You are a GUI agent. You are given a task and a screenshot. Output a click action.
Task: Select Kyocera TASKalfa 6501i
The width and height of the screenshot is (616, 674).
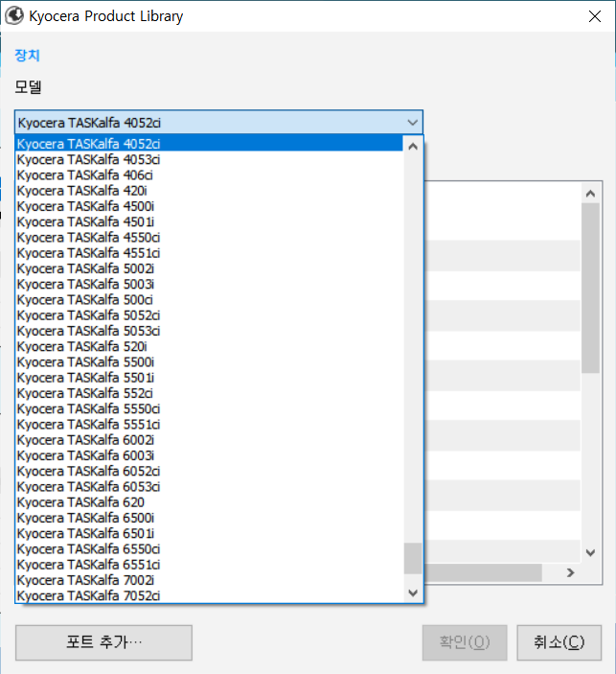tap(209, 533)
